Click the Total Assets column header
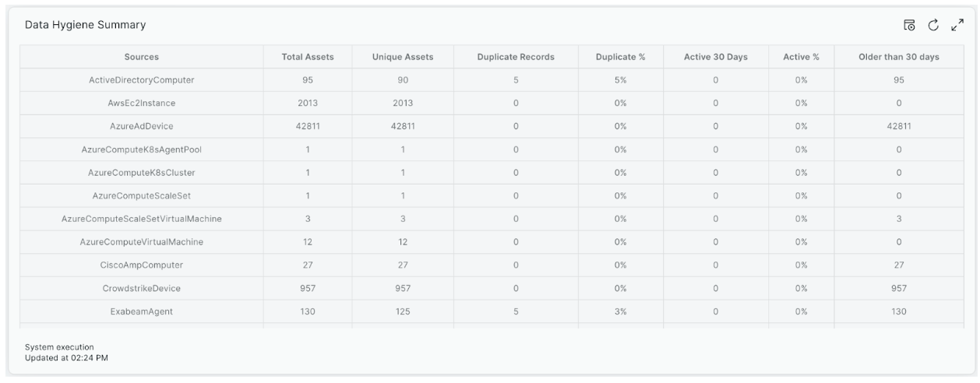This screenshot has width=980, height=383. 308,57
